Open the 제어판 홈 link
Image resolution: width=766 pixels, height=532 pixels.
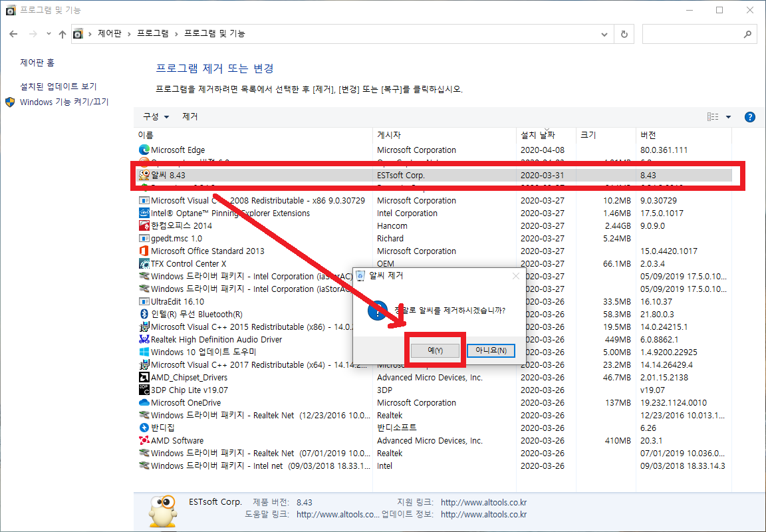point(37,63)
